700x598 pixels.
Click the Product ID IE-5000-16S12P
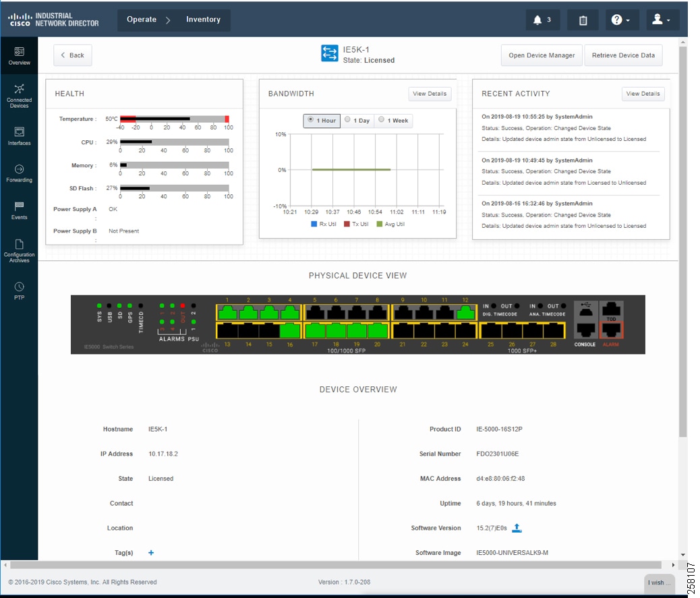coord(499,429)
